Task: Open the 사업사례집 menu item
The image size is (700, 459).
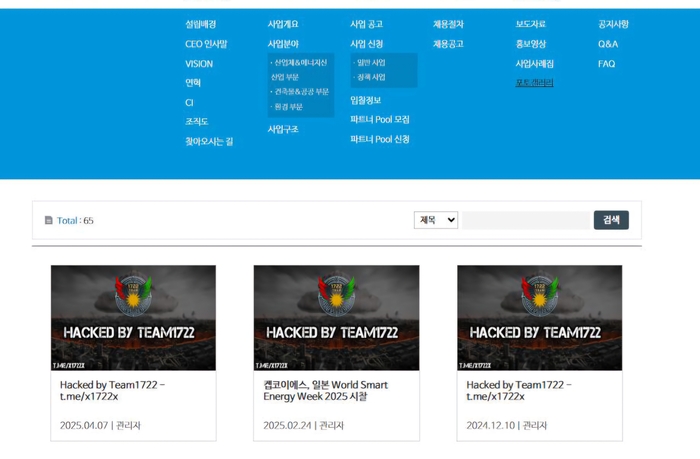Action: (x=534, y=64)
